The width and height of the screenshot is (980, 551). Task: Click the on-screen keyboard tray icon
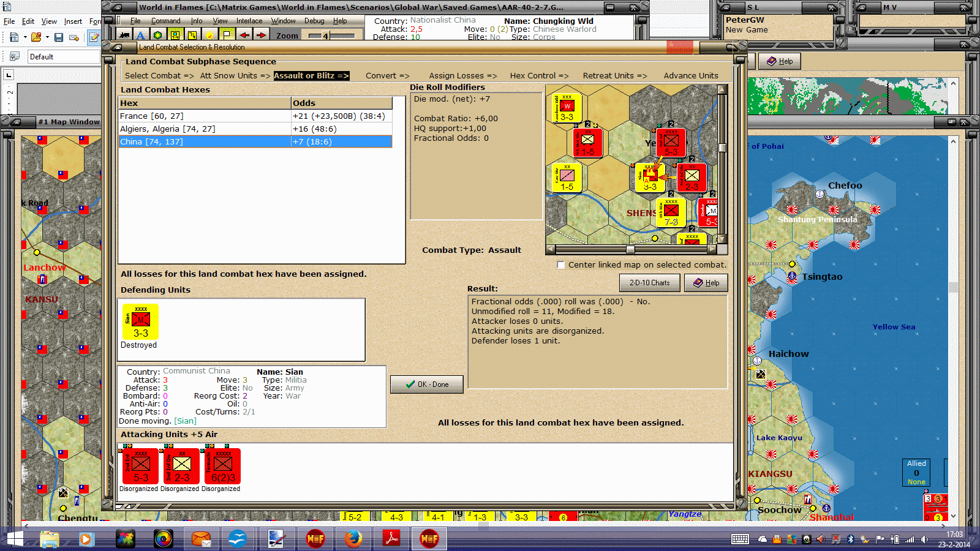[740, 539]
